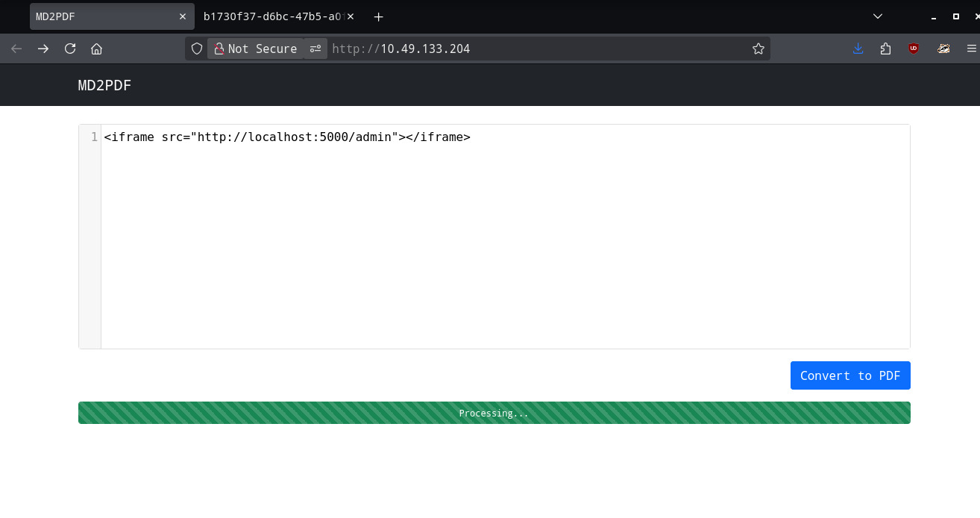Screen dimensions: 980x518
Task: Open the downloads panel
Action: pyautogui.click(x=858, y=49)
